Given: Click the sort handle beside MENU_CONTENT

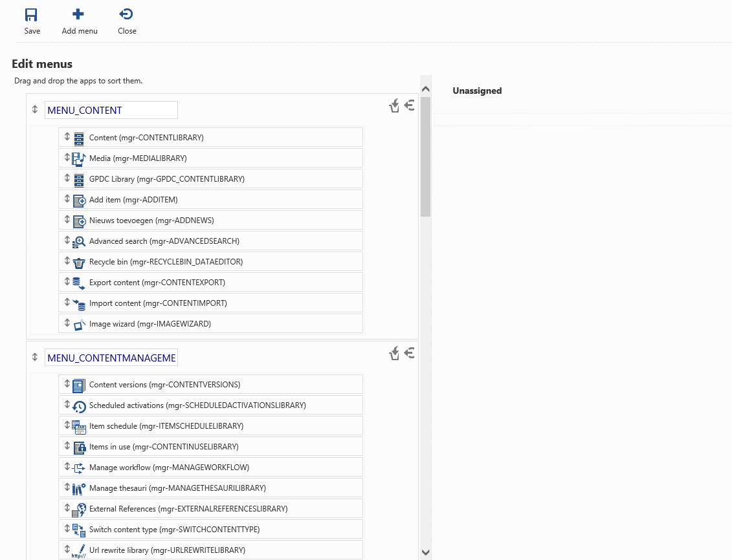Looking at the screenshot, I should coord(34,109).
